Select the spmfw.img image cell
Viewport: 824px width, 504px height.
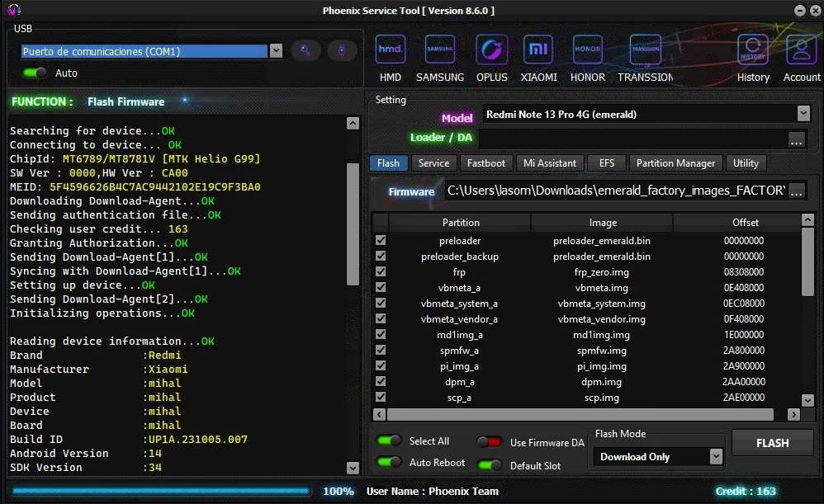[x=602, y=351]
